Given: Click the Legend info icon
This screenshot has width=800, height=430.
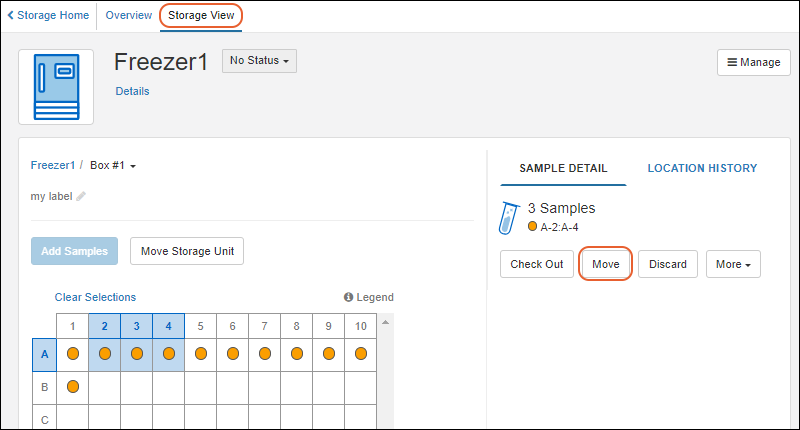Looking at the screenshot, I should (x=349, y=297).
